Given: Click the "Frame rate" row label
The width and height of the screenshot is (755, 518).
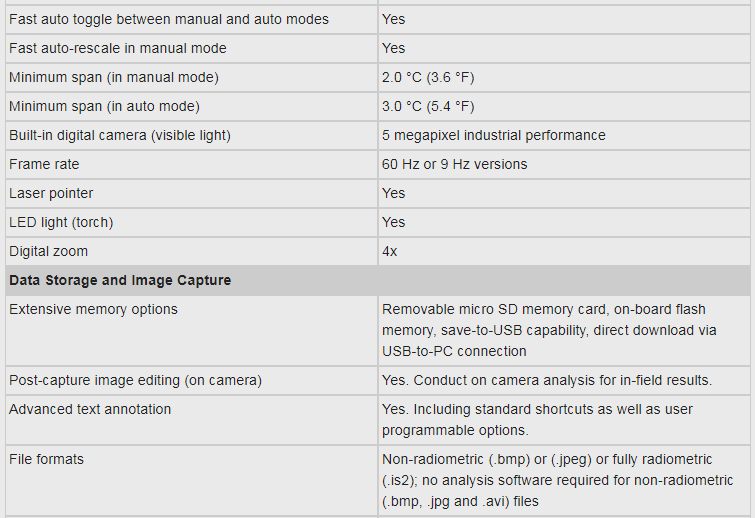Looking at the screenshot, I should (x=44, y=164).
